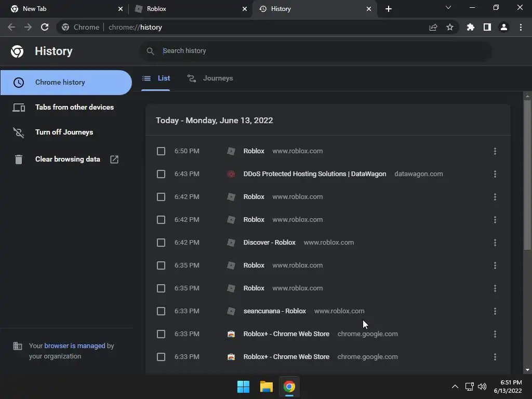Check the last Roblox+ Chrome Web Store entry

(161, 357)
